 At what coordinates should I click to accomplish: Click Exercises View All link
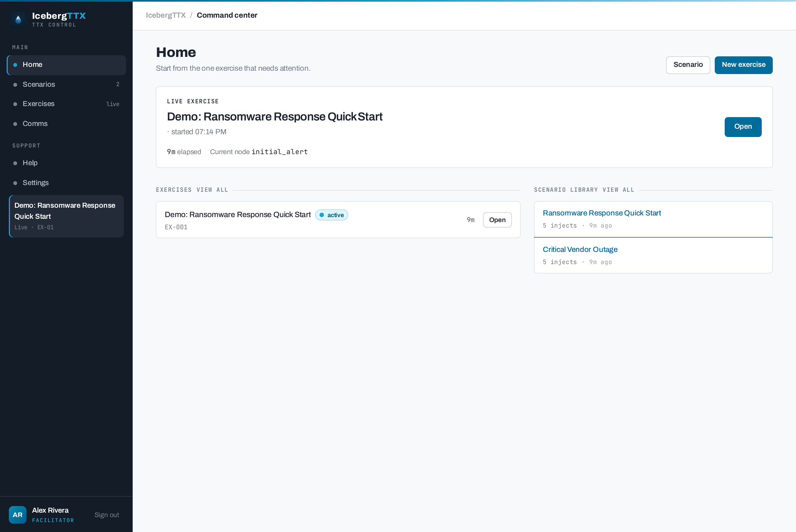point(212,190)
